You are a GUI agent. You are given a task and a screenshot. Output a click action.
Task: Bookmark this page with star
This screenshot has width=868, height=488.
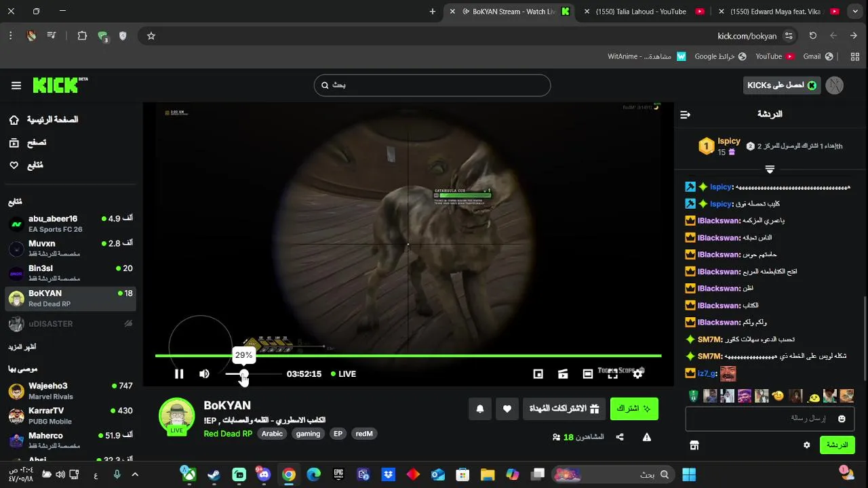tap(151, 36)
